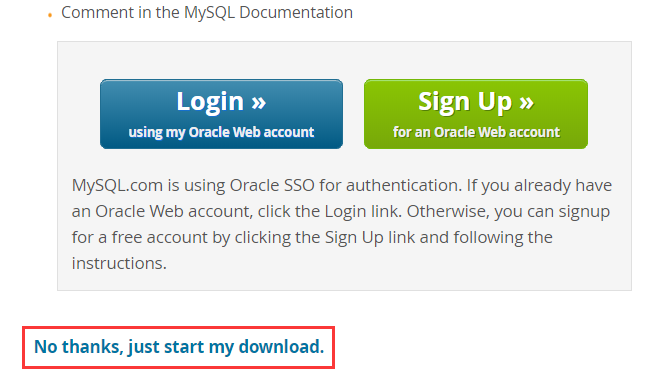
Task: Click the blue Login button
Action: [x=221, y=114]
